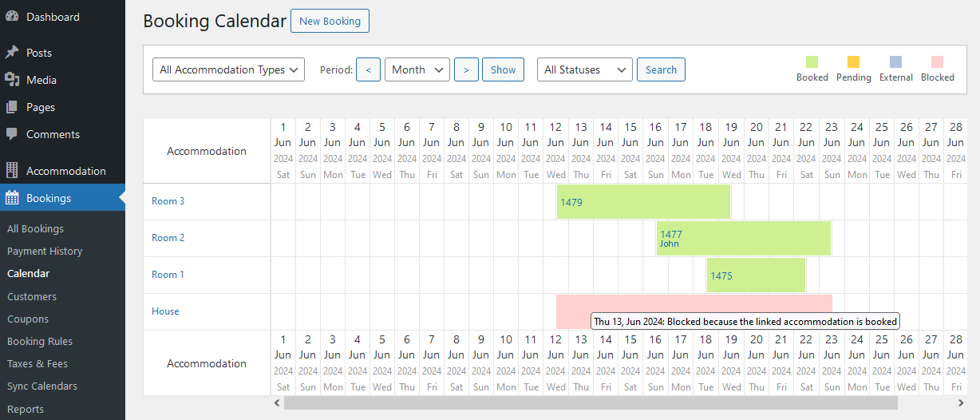Click the House accommodation link
This screenshot has width=980, height=420.
165,311
